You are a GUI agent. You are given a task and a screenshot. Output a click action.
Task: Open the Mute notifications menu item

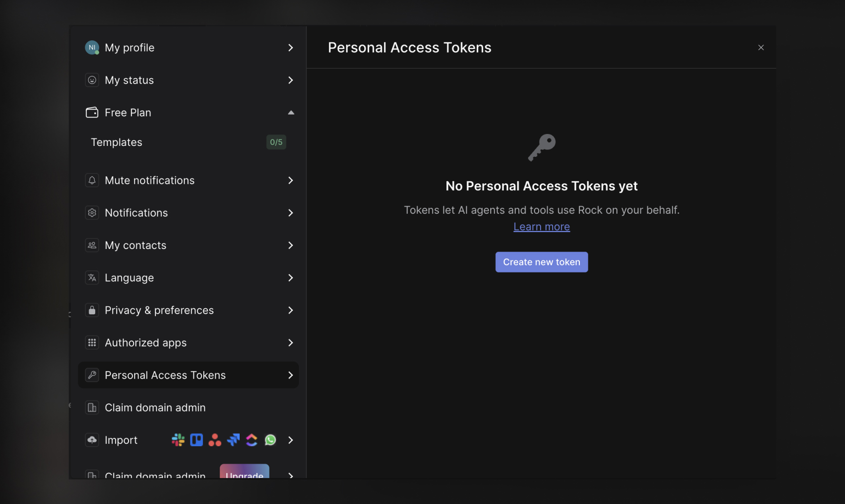pos(188,180)
